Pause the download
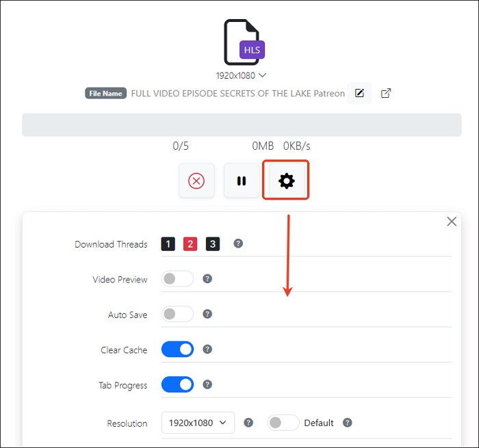The image size is (479, 448). click(242, 181)
